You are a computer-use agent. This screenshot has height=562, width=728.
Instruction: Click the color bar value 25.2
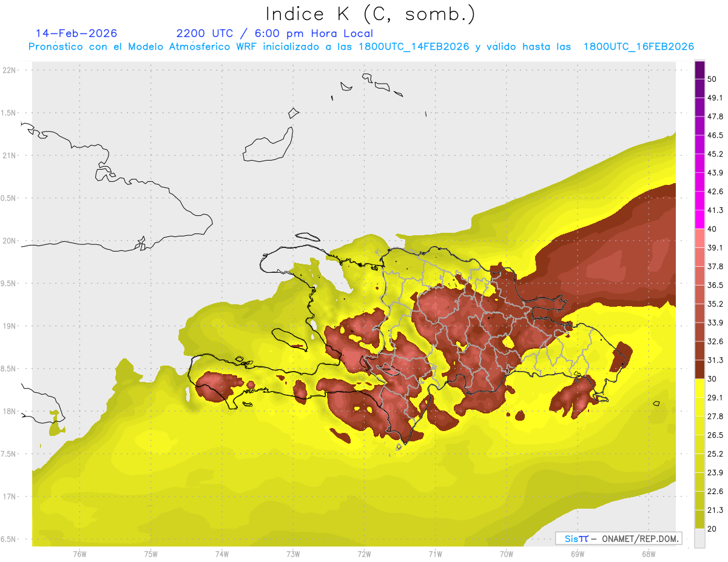click(715, 454)
